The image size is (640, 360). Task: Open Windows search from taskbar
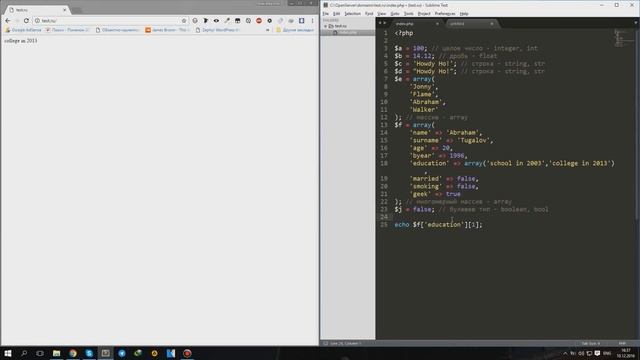pyautogui.click(x=24, y=353)
